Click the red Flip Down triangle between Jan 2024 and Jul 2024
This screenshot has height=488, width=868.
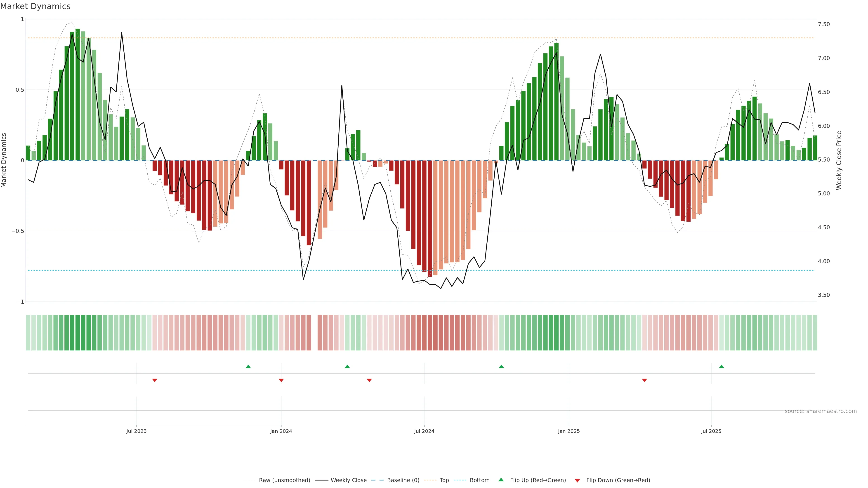[x=369, y=380]
